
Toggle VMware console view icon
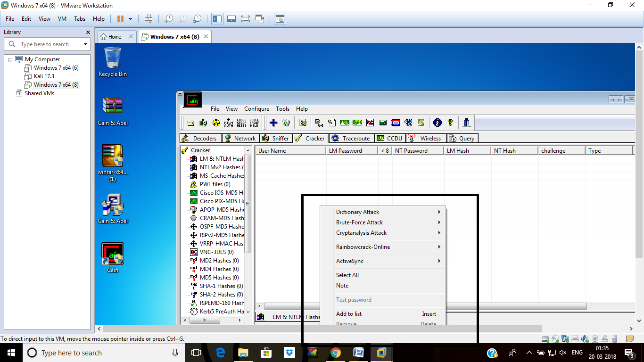click(x=280, y=19)
